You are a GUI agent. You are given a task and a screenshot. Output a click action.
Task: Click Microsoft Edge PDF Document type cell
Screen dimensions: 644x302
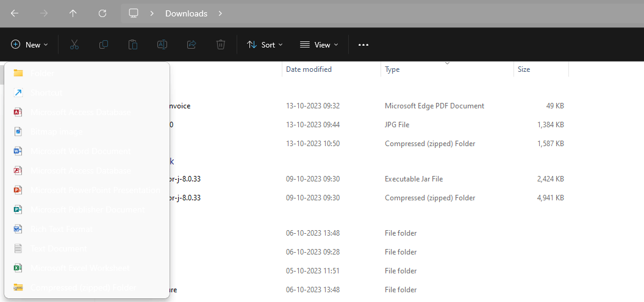[x=435, y=106]
